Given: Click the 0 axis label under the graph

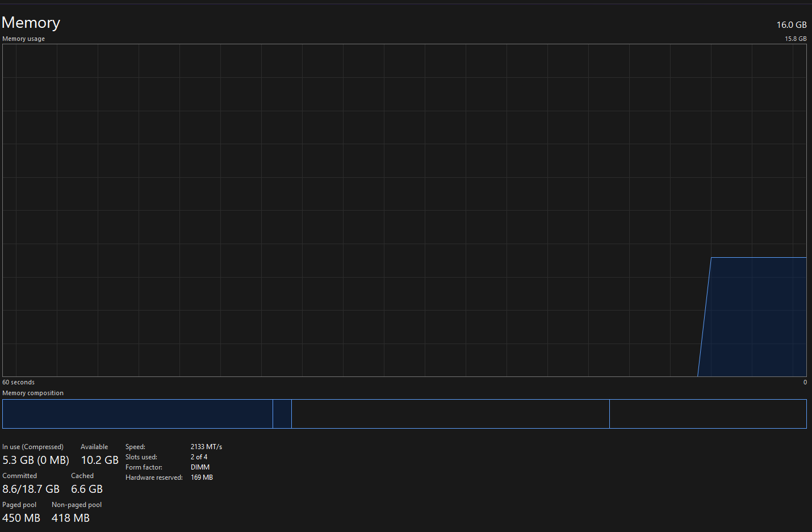Looking at the screenshot, I should (x=805, y=382).
